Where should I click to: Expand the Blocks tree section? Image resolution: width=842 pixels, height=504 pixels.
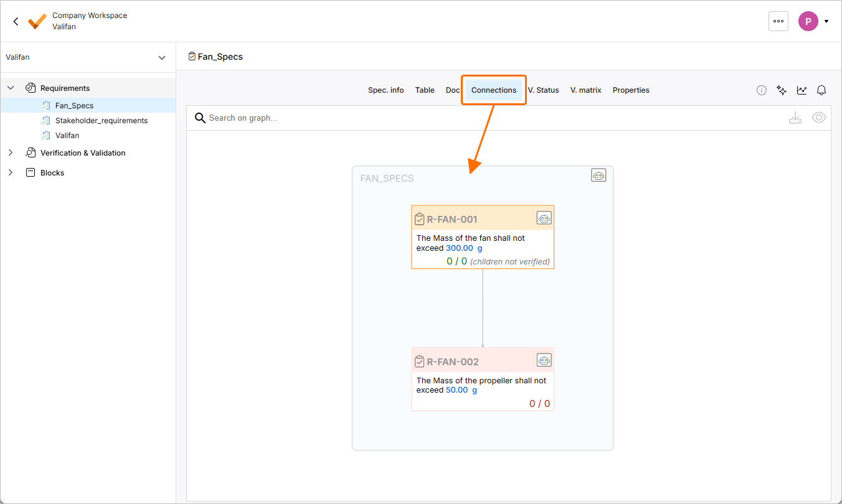pyautogui.click(x=11, y=173)
